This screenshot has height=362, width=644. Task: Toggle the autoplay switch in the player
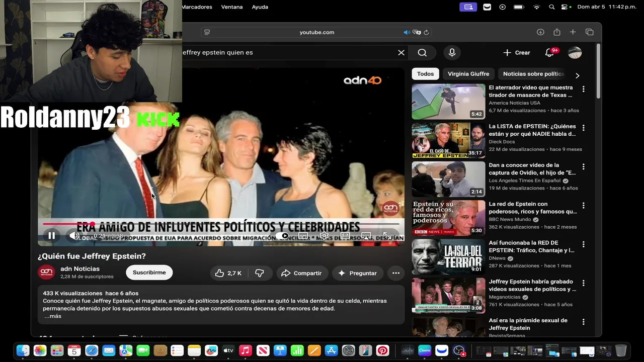tap(282, 235)
